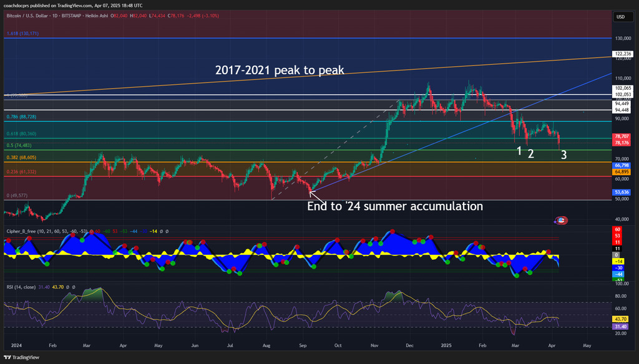Click the red 78,176 current price tag
639x364 pixels.
(x=621, y=143)
